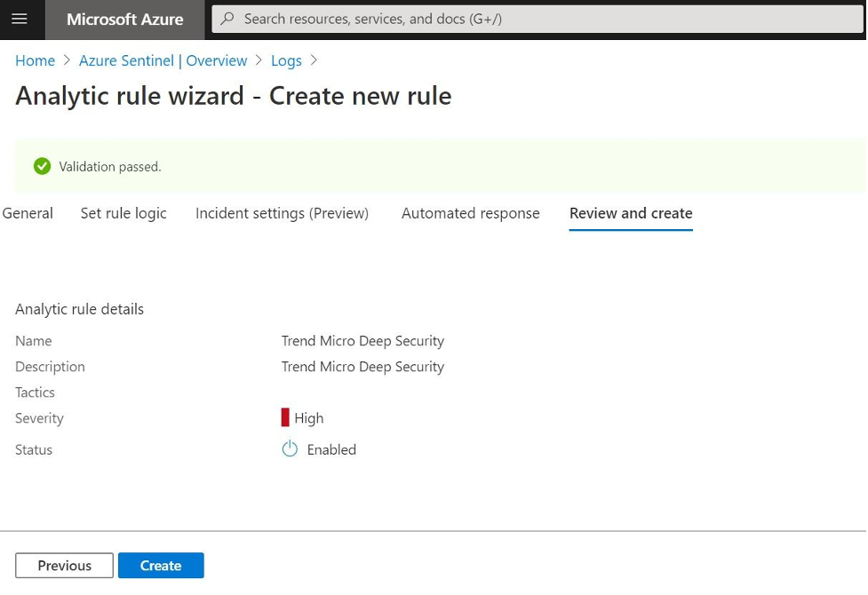The width and height of the screenshot is (868, 595).
Task: Click the Microsoft Azure logo
Action: click(x=125, y=20)
